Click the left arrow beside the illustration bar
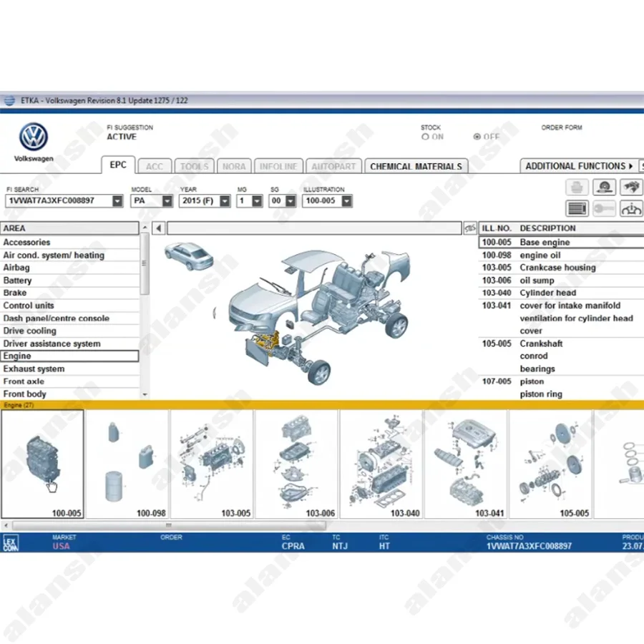This screenshot has width=644, height=644. 159,228
